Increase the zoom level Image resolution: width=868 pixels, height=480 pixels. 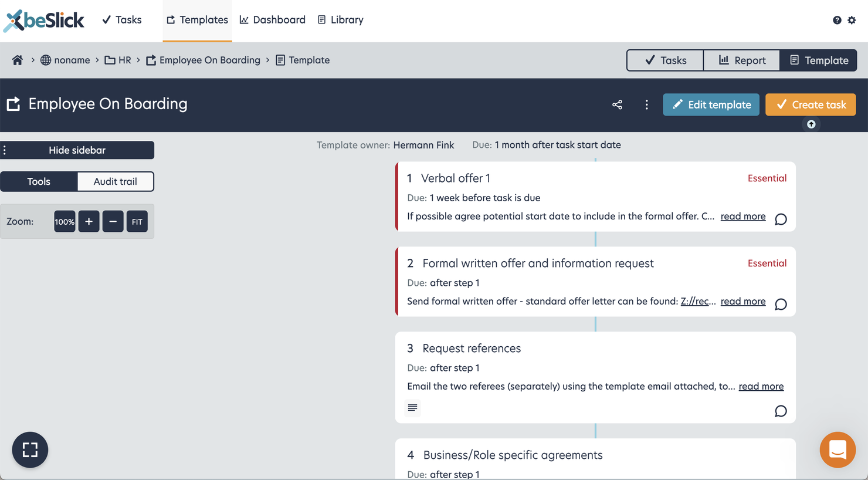(89, 221)
